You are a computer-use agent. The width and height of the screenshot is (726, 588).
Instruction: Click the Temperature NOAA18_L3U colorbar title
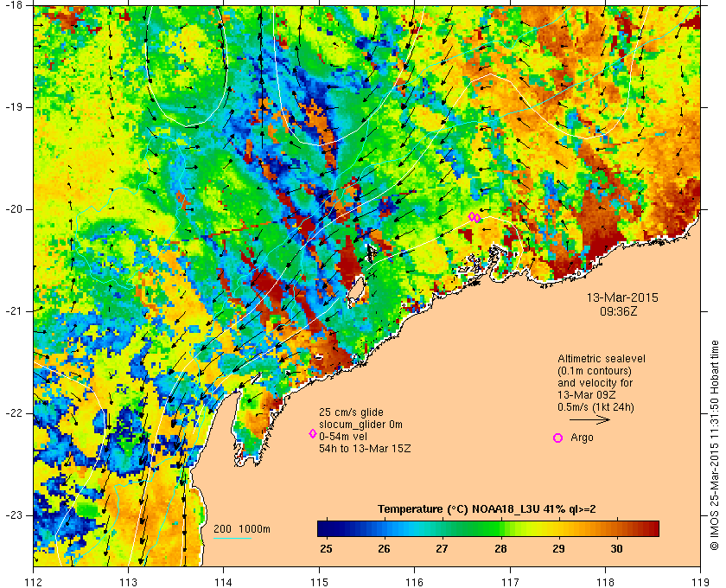pyautogui.click(x=487, y=509)
